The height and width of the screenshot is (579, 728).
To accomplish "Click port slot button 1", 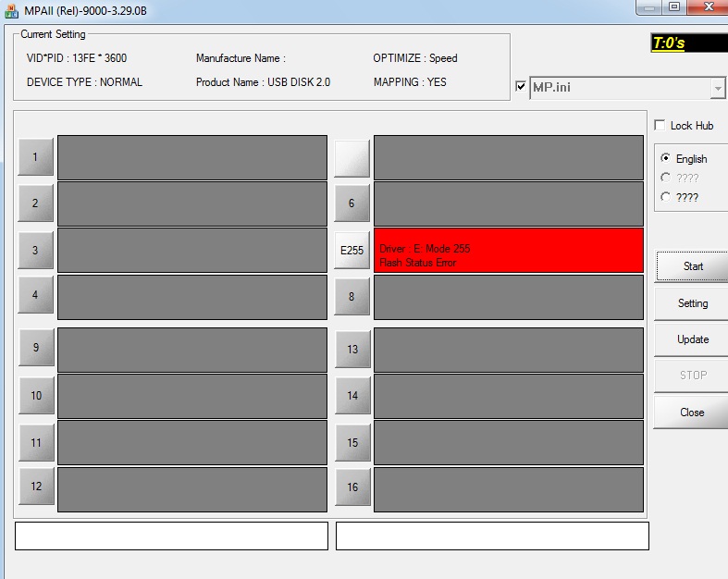I will click(x=36, y=156).
